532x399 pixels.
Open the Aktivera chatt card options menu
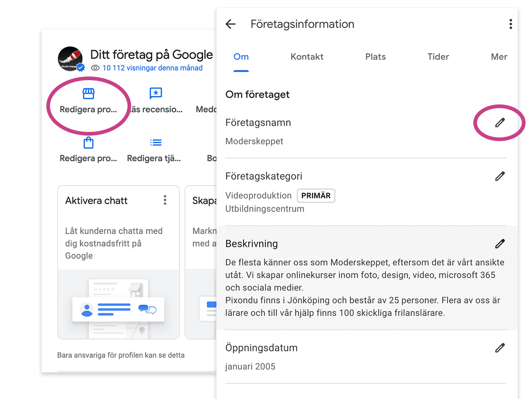tap(165, 200)
